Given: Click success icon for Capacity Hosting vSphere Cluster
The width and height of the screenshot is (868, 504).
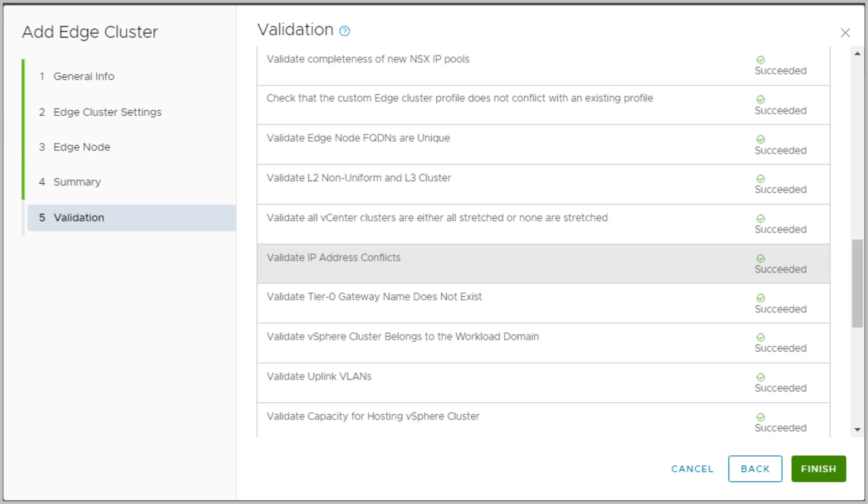Looking at the screenshot, I should coord(761,417).
